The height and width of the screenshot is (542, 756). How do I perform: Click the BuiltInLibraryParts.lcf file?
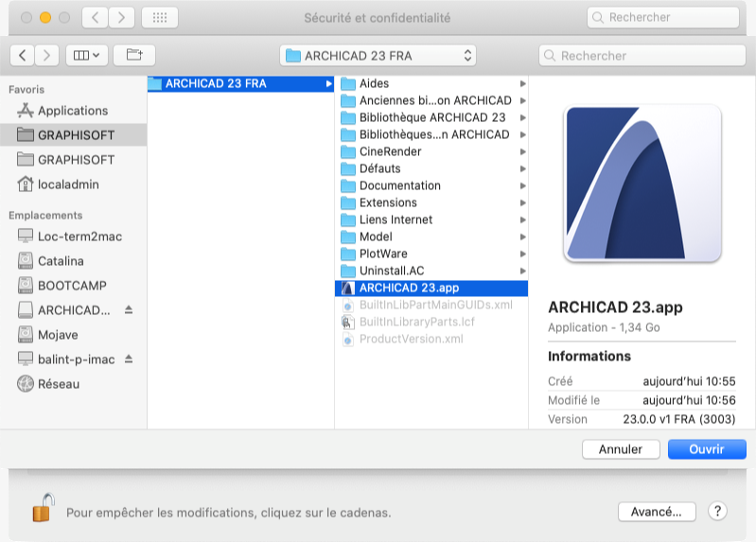431,322
